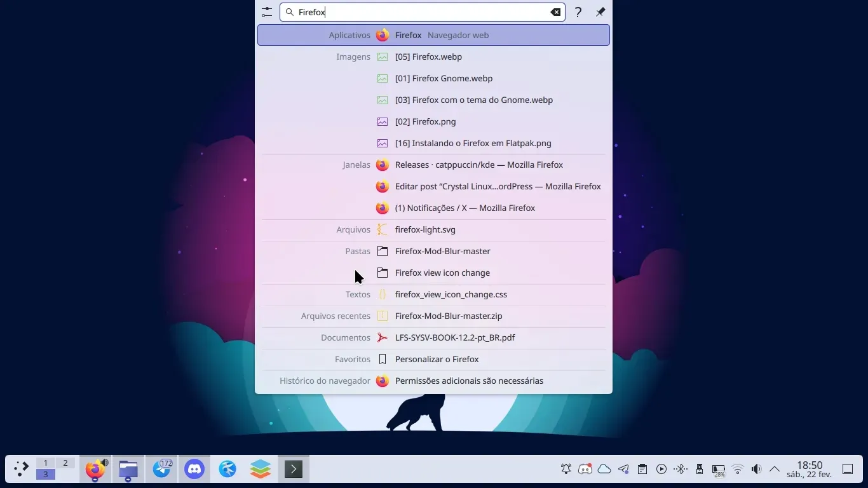Switch to virtual desktop 2
The width and height of the screenshot is (868, 488).
[x=65, y=463]
